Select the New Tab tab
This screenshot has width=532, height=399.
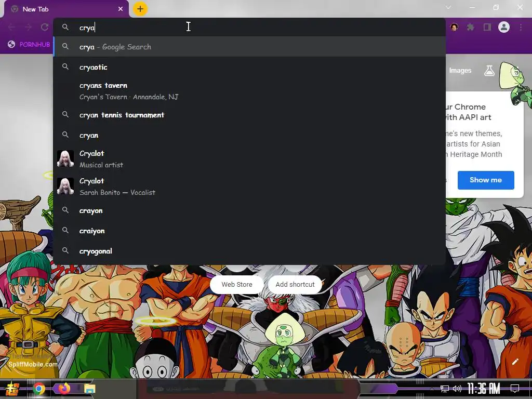66,9
